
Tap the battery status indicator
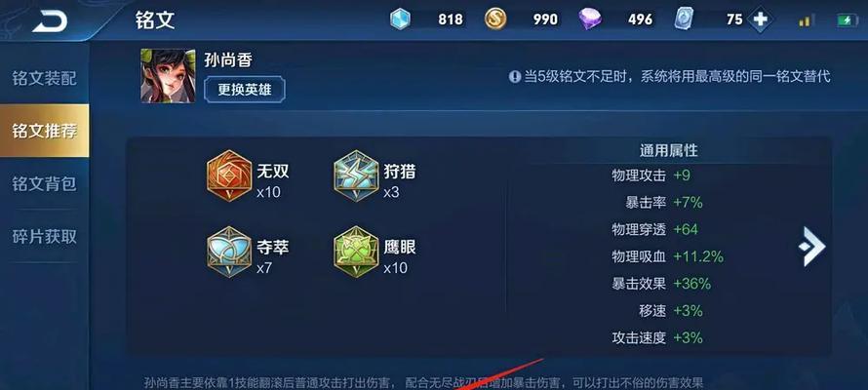[848, 20]
